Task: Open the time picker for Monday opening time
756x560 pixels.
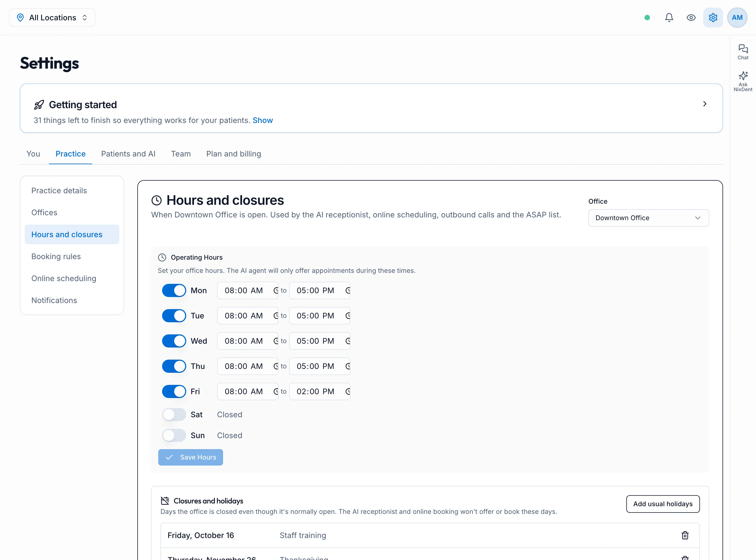Action: click(x=276, y=290)
